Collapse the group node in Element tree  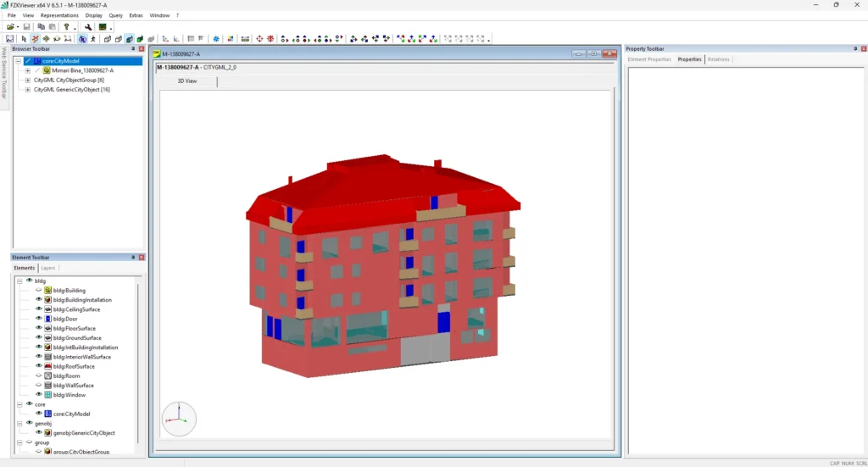[x=20, y=442]
